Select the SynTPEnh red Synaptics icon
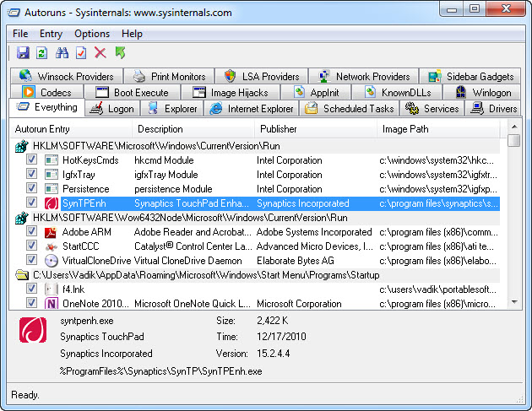Screen dimensions: 532x411 pos(52,203)
